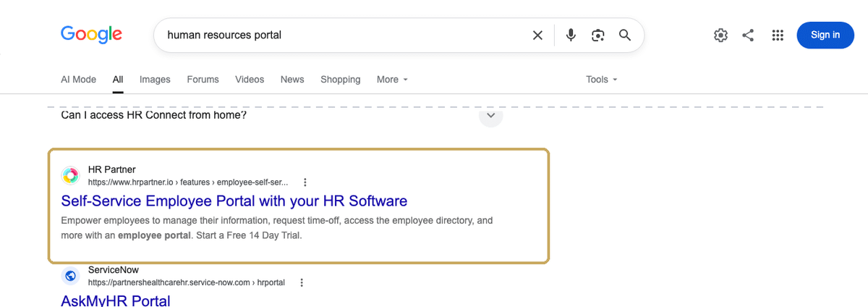Open the Google logo homepage link
Screen dimensions: 868x307
(x=91, y=34)
